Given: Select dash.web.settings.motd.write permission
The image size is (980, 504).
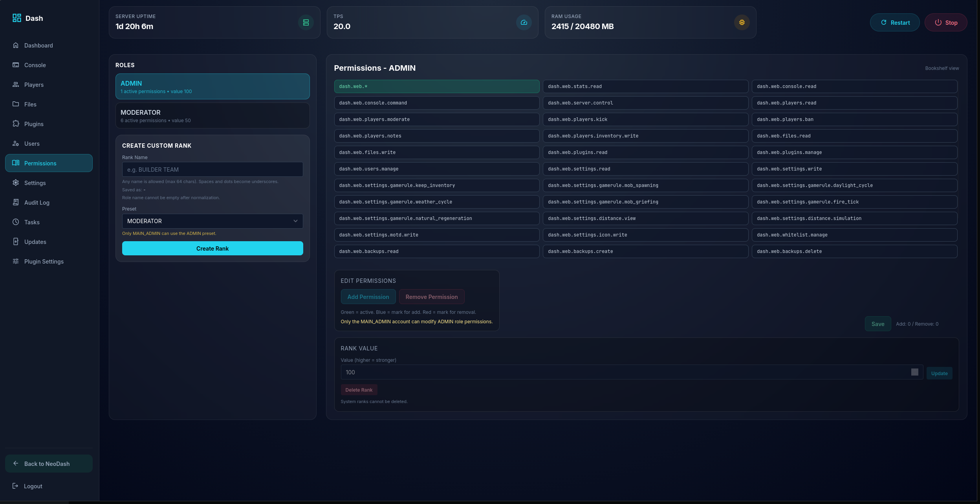Looking at the screenshot, I should click(x=437, y=235).
